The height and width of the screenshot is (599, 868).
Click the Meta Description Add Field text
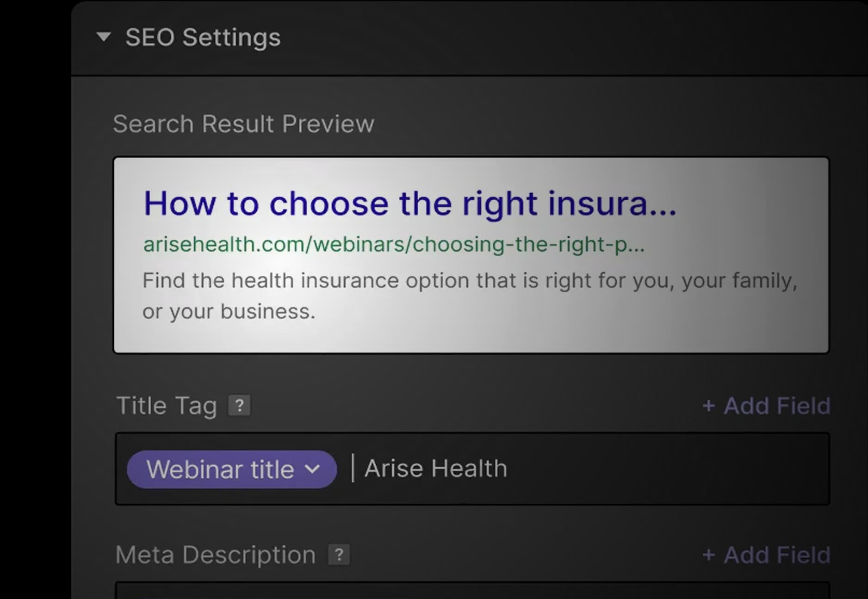pyautogui.click(x=777, y=555)
